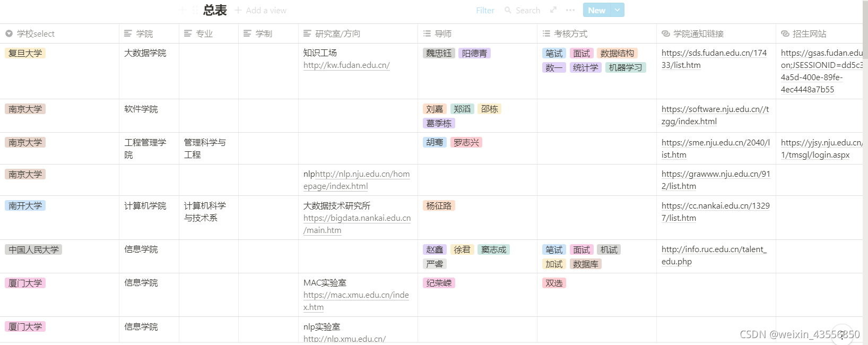Click the 葛季栋 advisor tag
The image size is (868, 345).
pyautogui.click(x=439, y=123)
